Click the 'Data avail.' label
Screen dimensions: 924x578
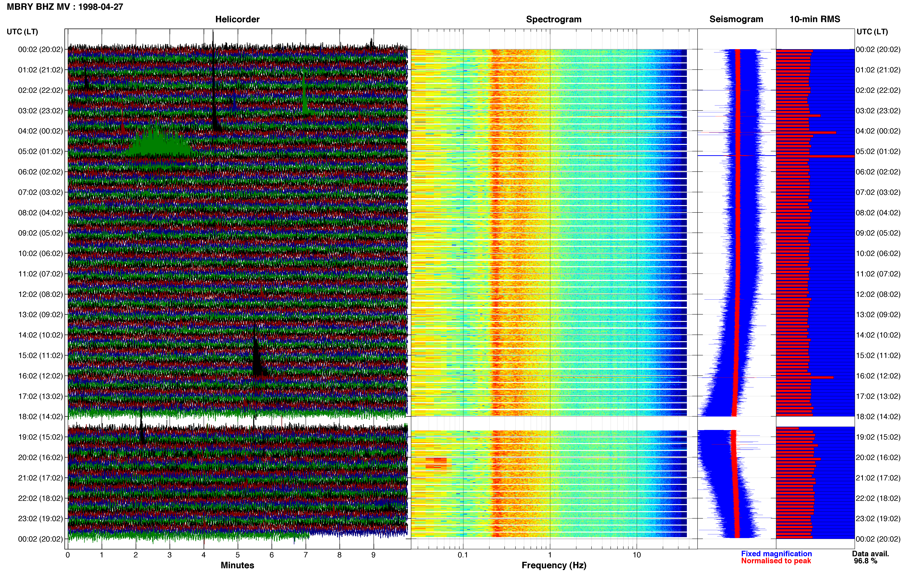[870, 554]
